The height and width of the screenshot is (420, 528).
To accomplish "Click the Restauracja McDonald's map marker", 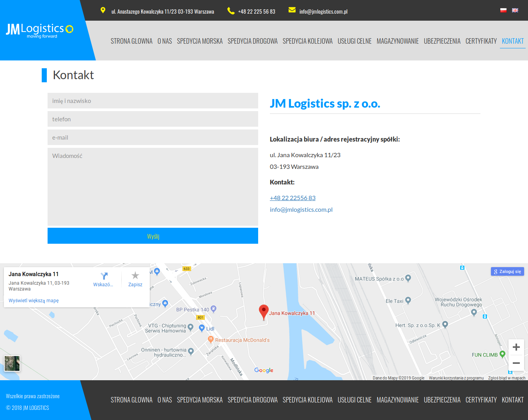I will pos(211,340).
